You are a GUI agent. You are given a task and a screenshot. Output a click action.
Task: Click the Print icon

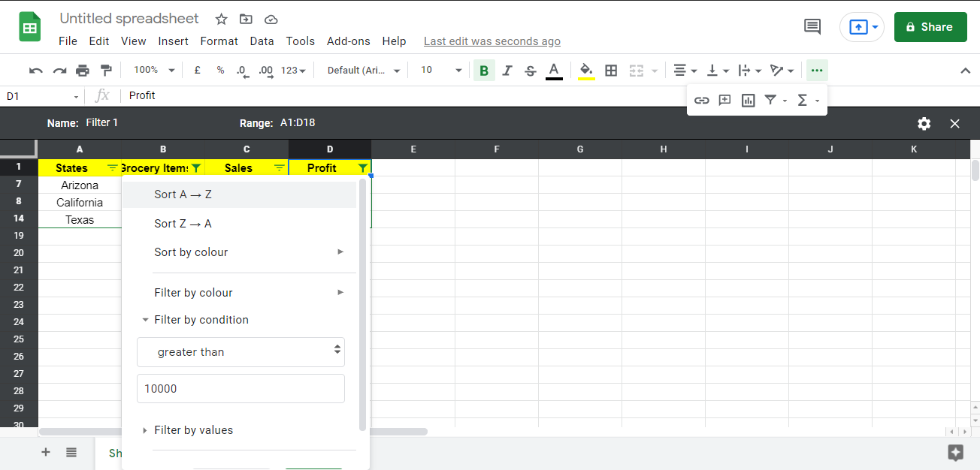click(x=83, y=71)
